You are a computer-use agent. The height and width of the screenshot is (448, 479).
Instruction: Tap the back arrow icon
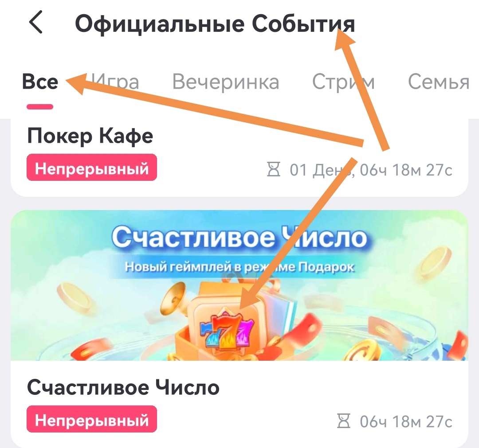point(36,22)
